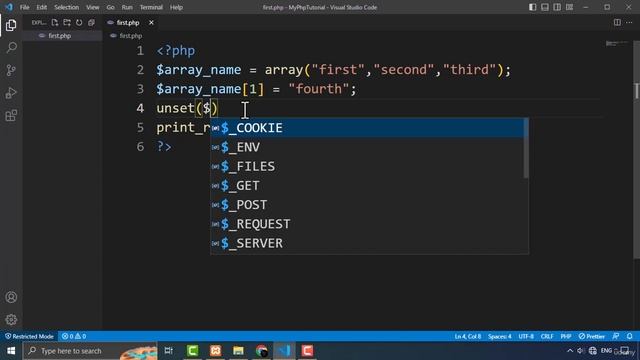Click the PHP language mode selector

coord(566,336)
